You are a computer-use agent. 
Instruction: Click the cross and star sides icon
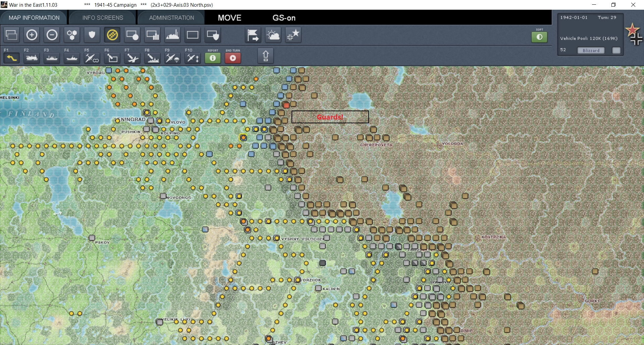click(x=293, y=35)
